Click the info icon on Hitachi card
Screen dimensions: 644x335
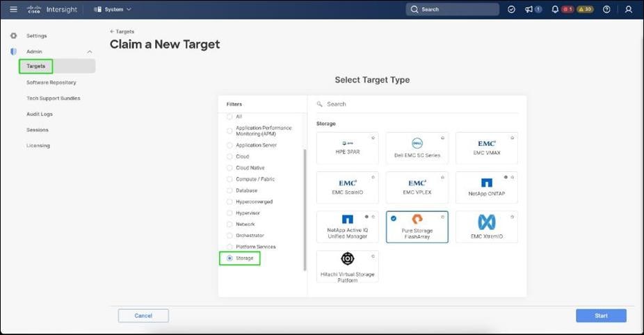[x=373, y=256]
